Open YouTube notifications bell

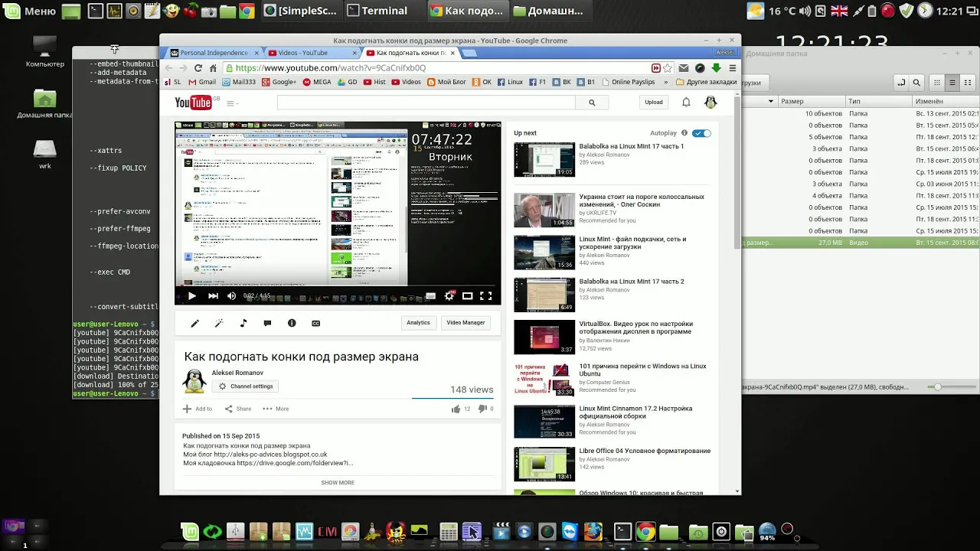686,102
